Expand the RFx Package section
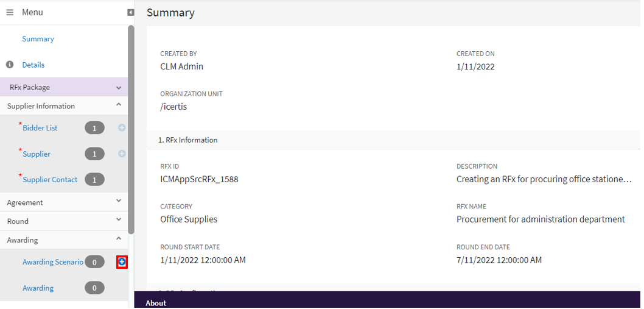The width and height of the screenshot is (644, 309). tap(119, 88)
